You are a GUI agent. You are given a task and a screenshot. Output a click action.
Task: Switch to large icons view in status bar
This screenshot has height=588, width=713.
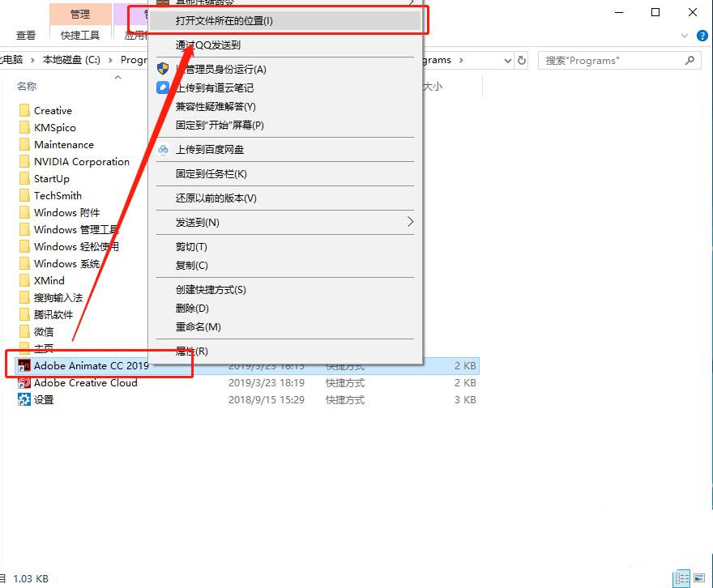click(699, 578)
